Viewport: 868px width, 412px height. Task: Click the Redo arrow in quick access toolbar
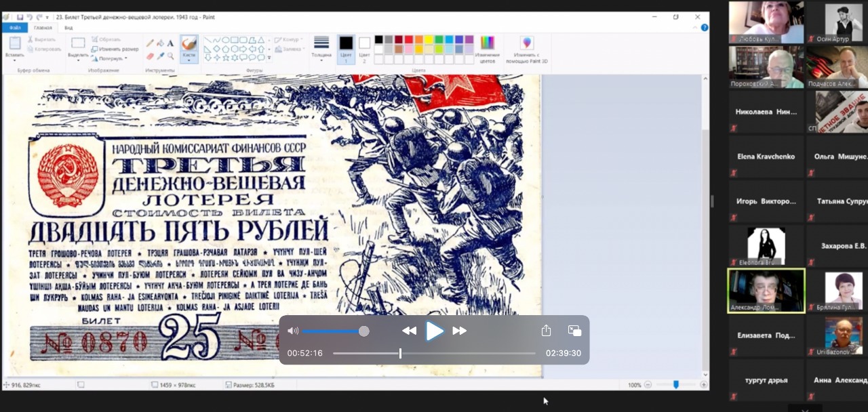point(39,17)
